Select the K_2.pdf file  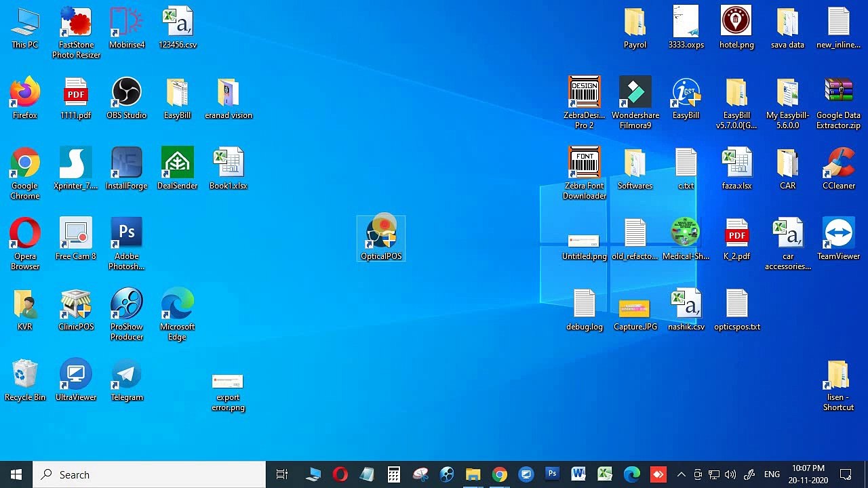click(x=737, y=239)
